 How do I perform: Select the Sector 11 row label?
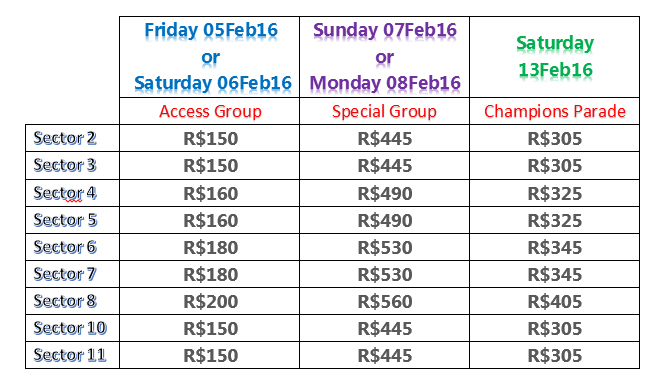(x=72, y=355)
